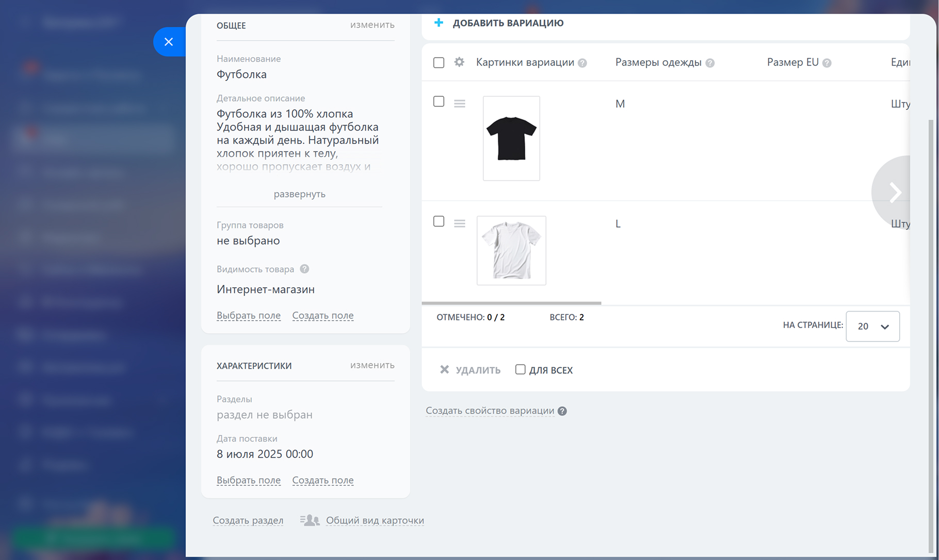Click the horizontal table scrollbar
939x560 pixels.
511,303
